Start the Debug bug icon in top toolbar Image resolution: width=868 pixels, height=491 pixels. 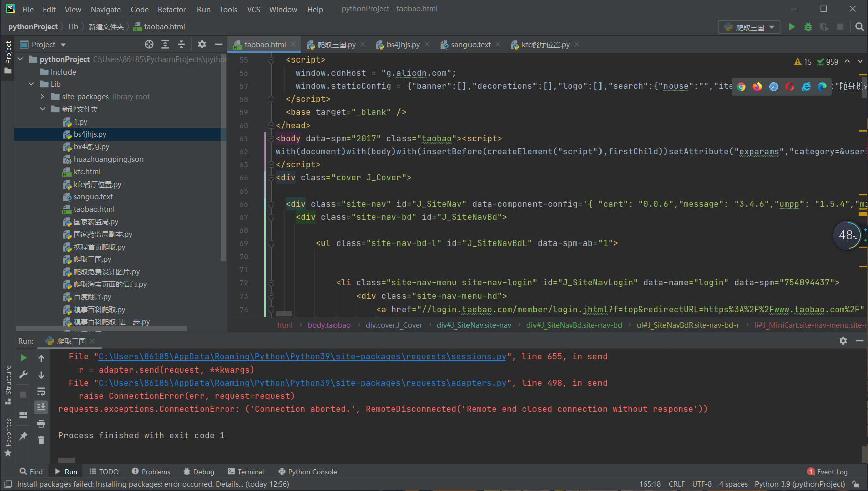pos(808,27)
